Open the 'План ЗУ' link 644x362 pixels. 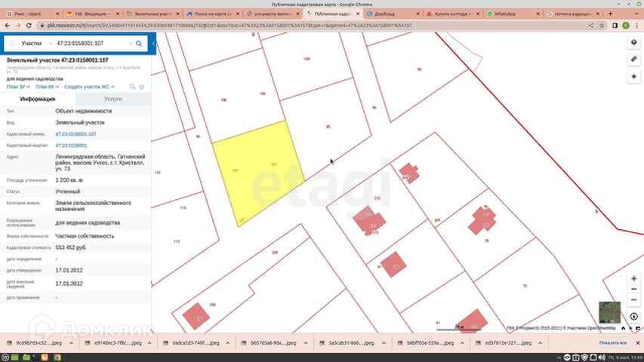(18, 87)
